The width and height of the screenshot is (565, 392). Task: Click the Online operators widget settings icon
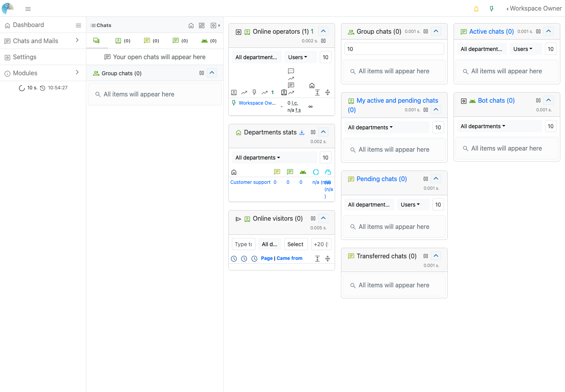point(238,32)
